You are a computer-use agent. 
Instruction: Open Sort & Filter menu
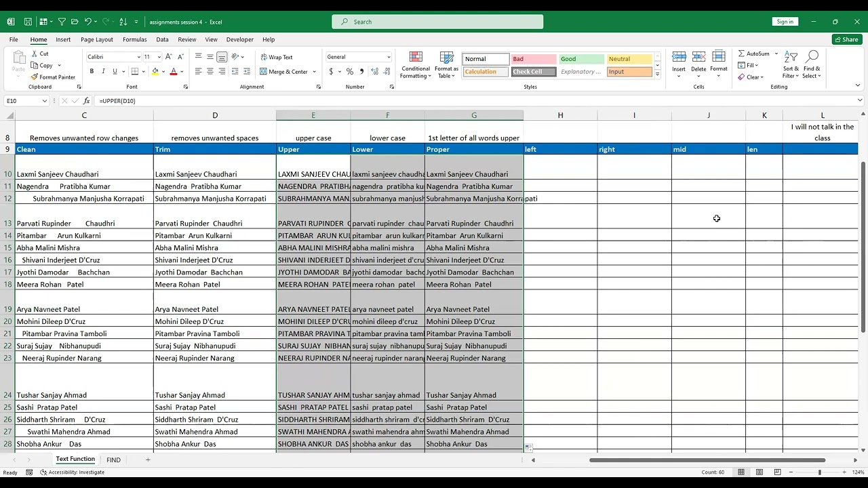pos(791,65)
